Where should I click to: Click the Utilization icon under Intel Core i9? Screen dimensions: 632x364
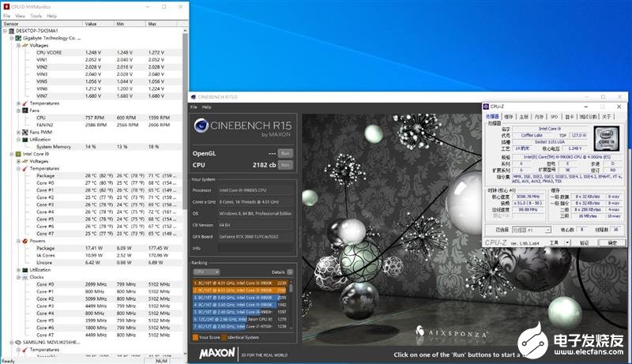25,270
